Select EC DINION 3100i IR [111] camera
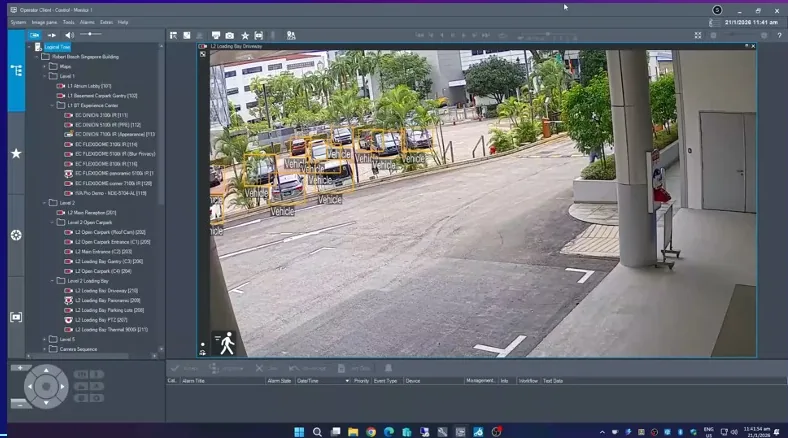788x438 pixels. [x=101, y=115]
